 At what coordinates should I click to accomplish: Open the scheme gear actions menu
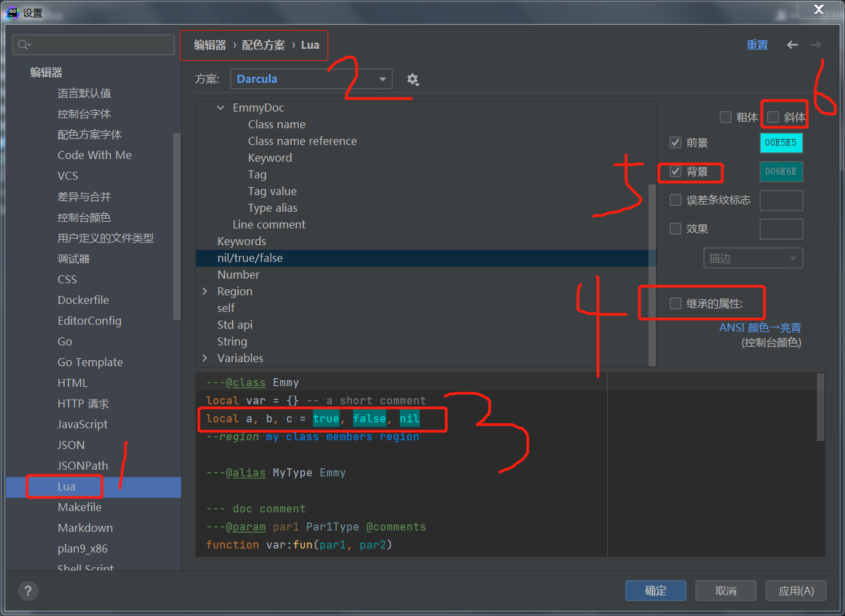(x=412, y=80)
